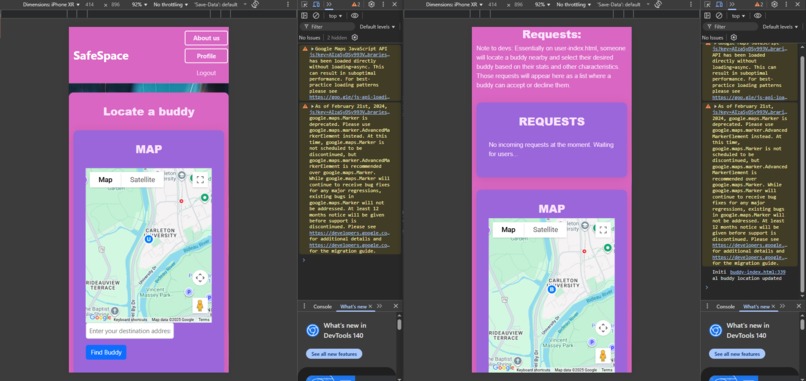Click Logout link in SafeSpace header
Viewport: 806px width, 381px height.
(206, 73)
